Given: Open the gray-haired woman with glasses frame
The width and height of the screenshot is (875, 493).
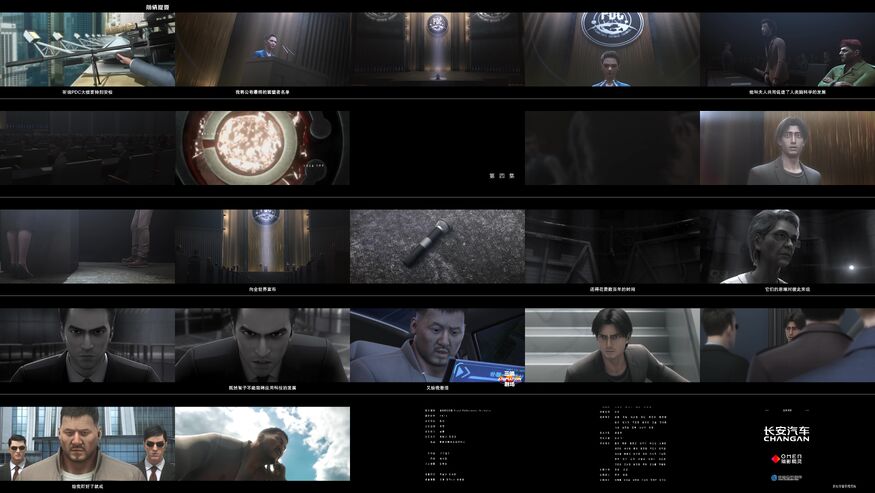Looking at the screenshot, I should pyautogui.click(x=787, y=246).
